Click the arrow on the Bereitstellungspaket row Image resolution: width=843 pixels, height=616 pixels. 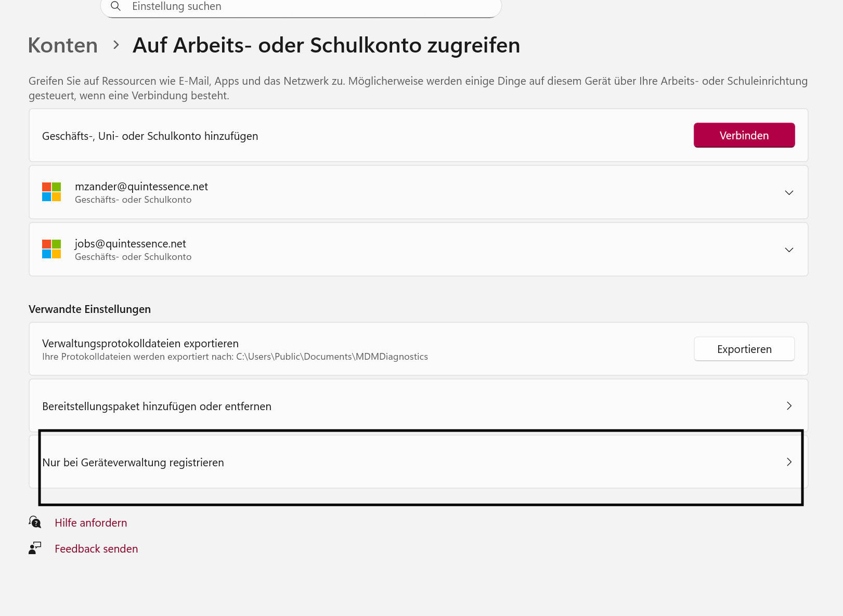tap(789, 406)
